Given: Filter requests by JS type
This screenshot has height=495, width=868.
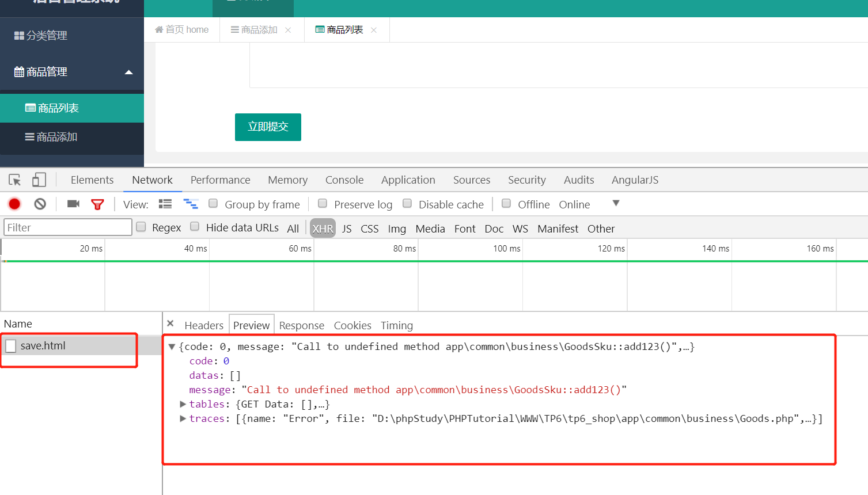Looking at the screenshot, I should [x=347, y=229].
